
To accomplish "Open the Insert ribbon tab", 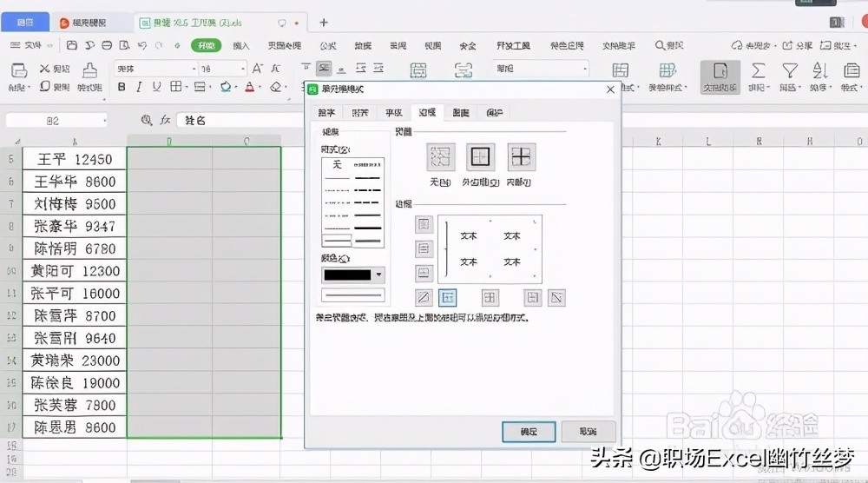I will point(240,45).
